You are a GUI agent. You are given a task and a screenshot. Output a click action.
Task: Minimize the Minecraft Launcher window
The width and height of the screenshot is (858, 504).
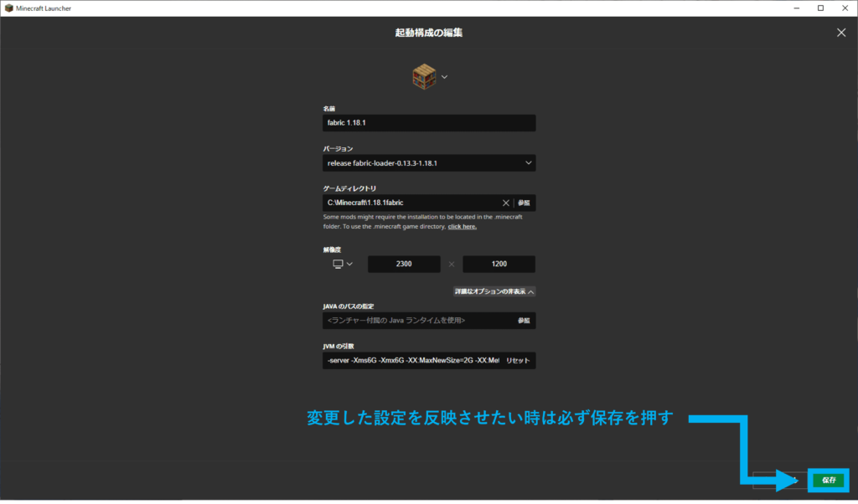797,8
